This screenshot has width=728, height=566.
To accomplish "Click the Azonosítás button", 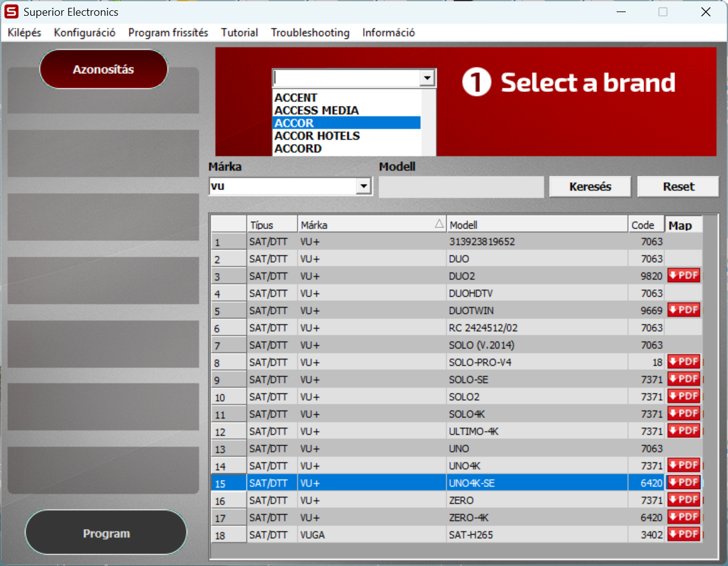I will click(x=103, y=69).
